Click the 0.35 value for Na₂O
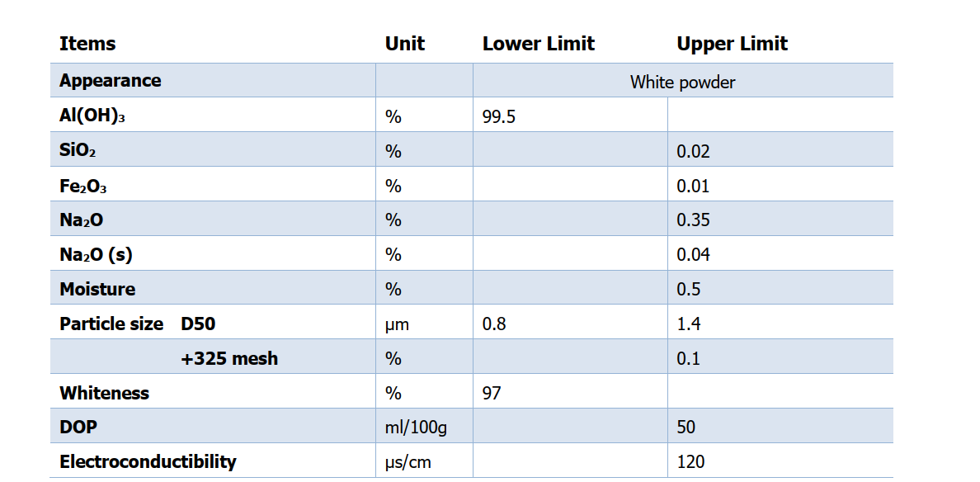Image resolution: width=980 pixels, height=482 pixels. (x=693, y=220)
